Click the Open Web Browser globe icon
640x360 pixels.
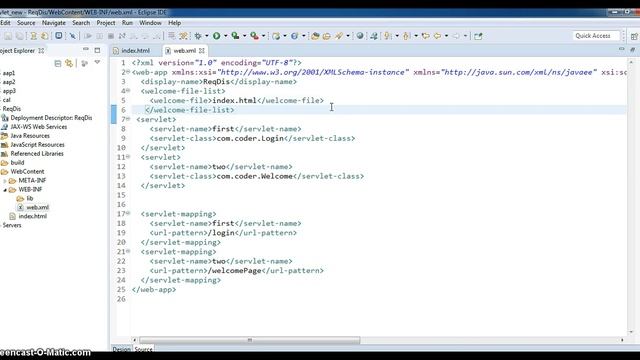(360, 36)
